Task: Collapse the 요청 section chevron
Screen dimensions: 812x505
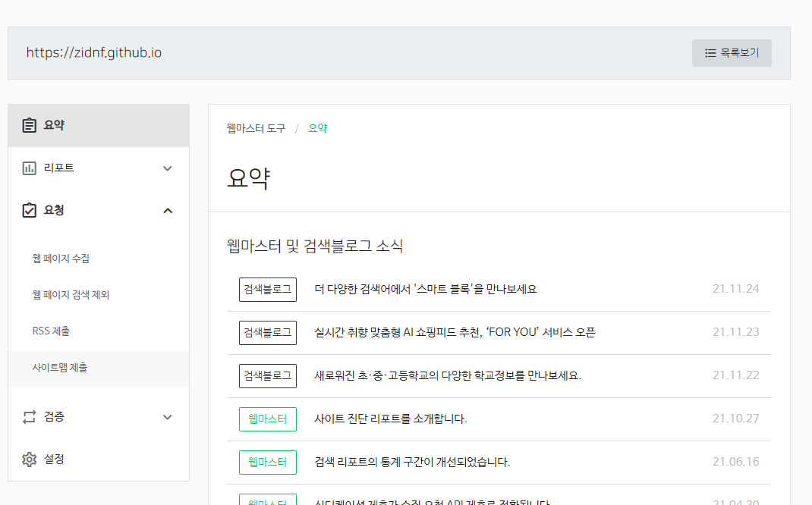Action: pos(168,210)
